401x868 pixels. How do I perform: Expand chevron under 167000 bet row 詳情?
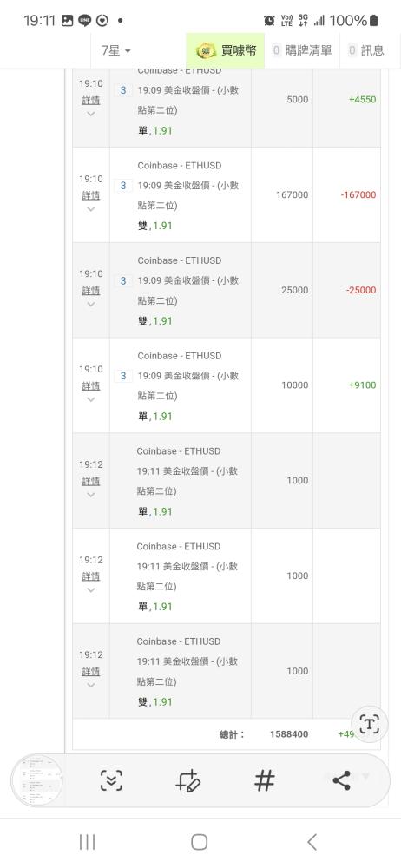(91, 209)
